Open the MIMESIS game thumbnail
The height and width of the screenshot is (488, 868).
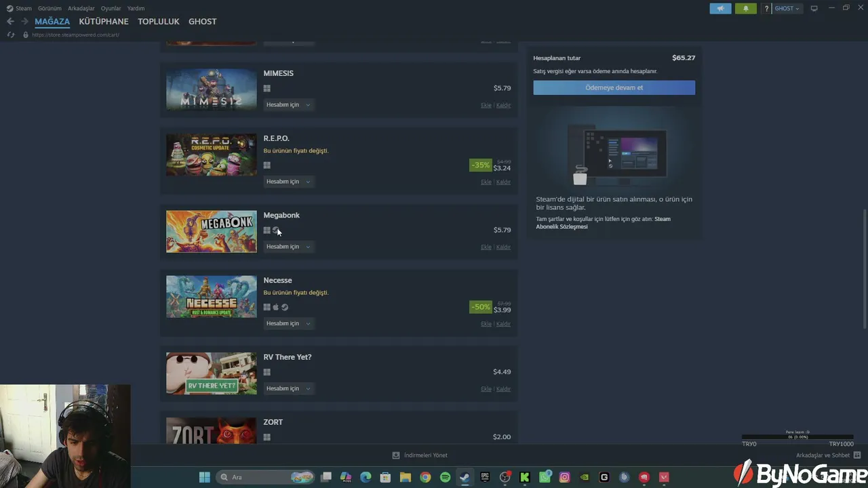212,89
